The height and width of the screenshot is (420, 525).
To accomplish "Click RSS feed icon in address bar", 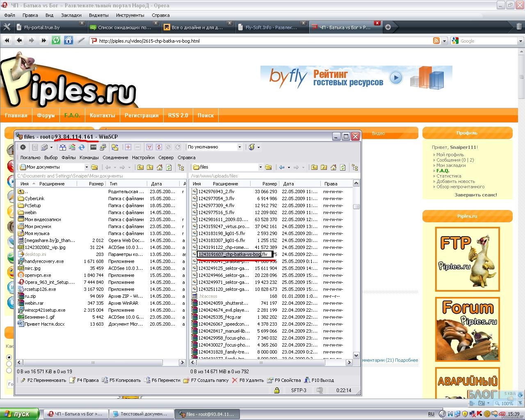I will [436, 41].
